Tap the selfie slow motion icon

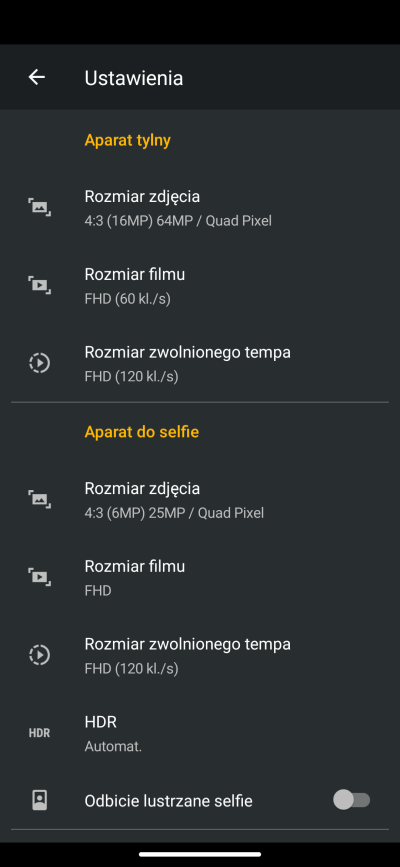coord(39,655)
